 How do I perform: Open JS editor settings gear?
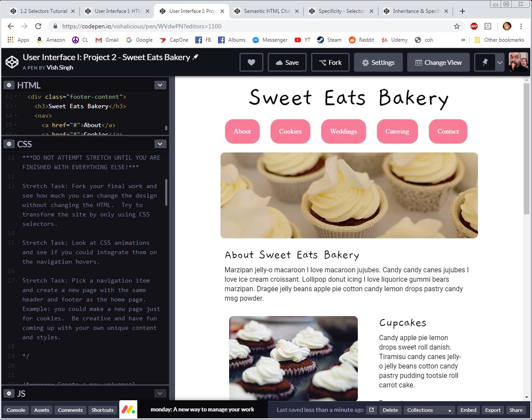9,393
